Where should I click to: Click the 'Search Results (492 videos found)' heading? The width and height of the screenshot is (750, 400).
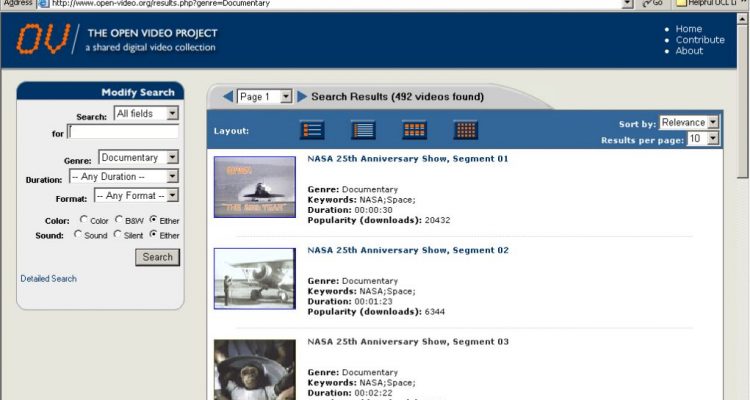[x=397, y=97]
